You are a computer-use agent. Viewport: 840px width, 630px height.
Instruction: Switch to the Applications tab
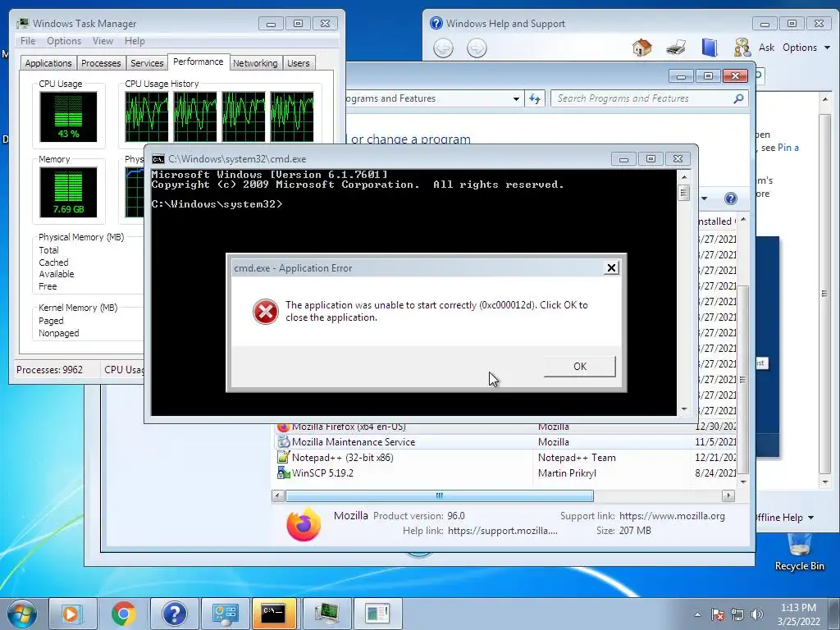click(x=48, y=63)
